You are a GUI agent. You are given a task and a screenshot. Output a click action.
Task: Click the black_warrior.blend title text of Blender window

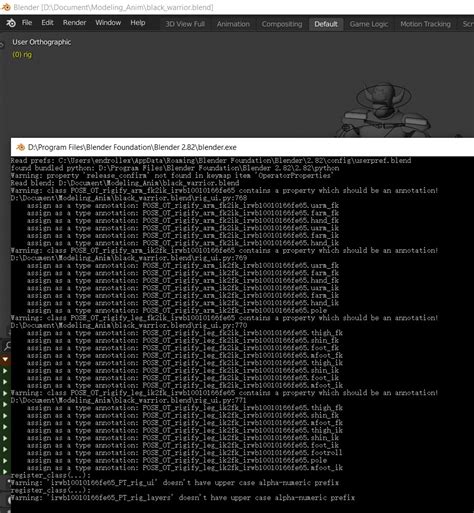click(x=113, y=7)
